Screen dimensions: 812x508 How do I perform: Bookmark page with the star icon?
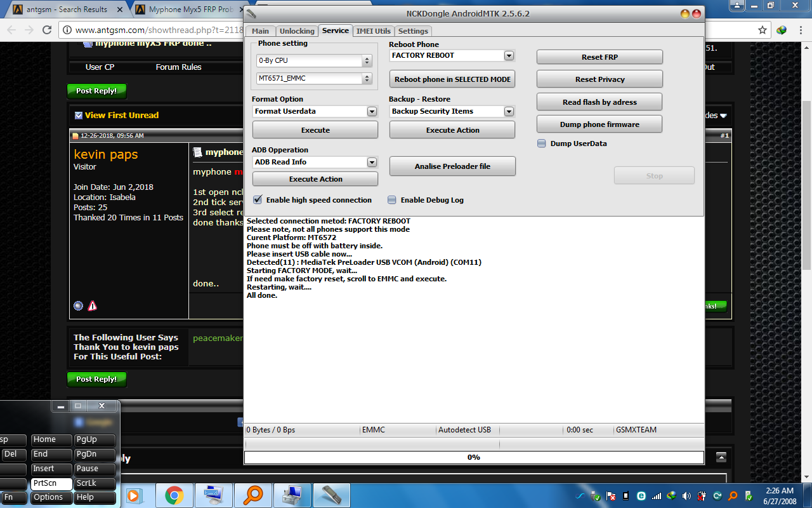tap(762, 30)
